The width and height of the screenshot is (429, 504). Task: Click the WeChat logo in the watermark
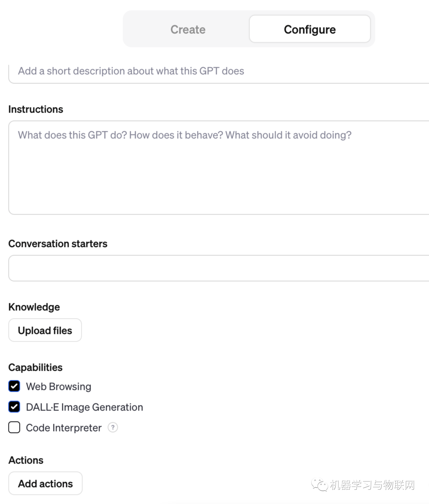319,485
